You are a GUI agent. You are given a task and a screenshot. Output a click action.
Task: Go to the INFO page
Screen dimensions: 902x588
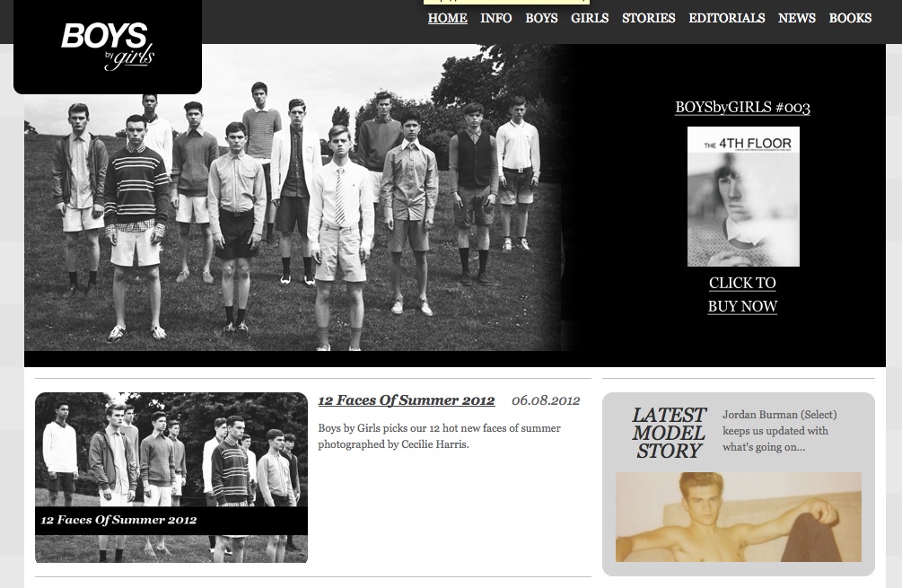click(495, 18)
